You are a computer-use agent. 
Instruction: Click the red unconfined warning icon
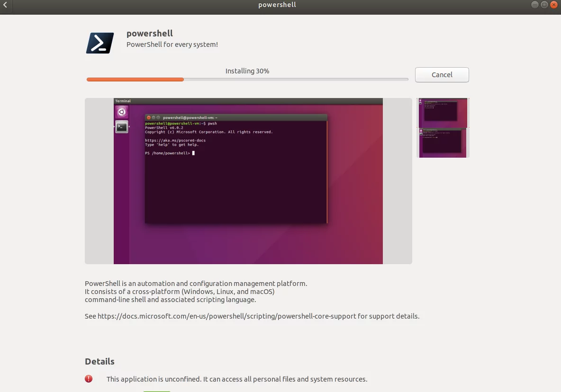(x=89, y=379)
